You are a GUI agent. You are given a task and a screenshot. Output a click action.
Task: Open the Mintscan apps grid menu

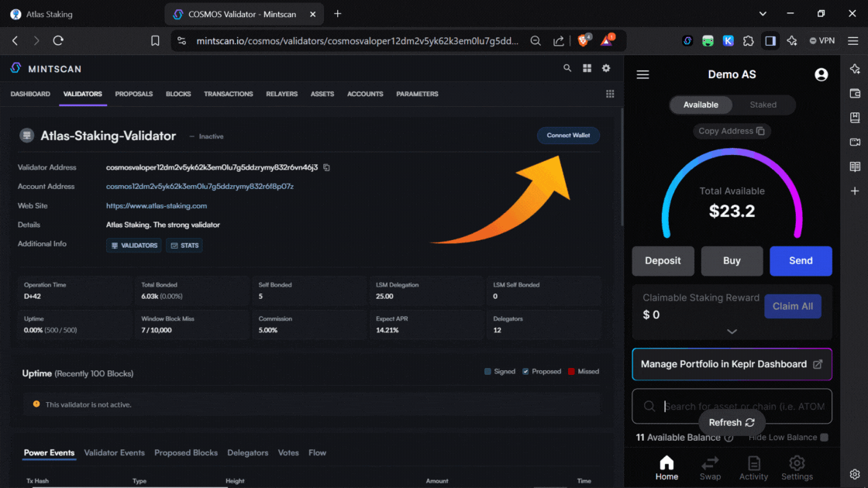pos(587,68)
